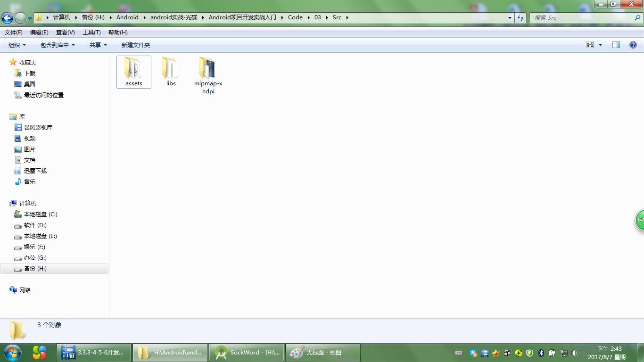Switch to the SockWord Android Studio taskbar window
644x362 pixels.
click(x=247, y=353)
